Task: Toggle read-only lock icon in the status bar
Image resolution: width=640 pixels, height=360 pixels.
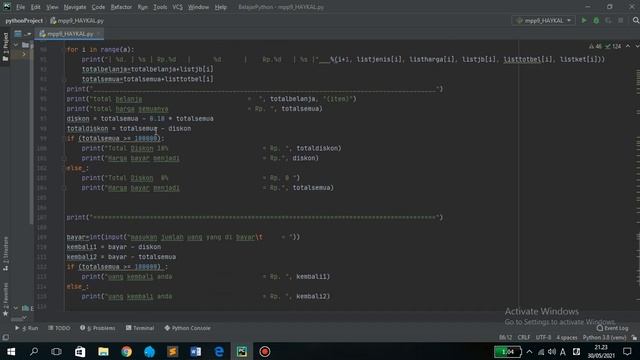Action: coord(634,338)
